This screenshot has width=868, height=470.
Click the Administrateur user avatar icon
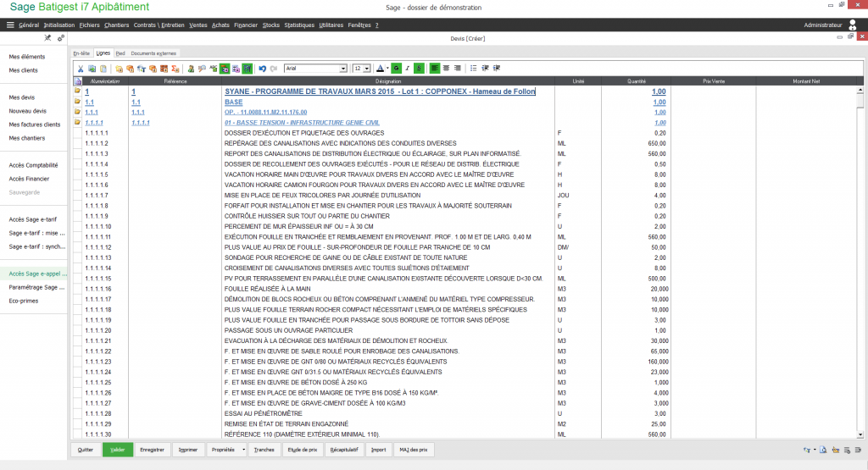pos(853,25)
